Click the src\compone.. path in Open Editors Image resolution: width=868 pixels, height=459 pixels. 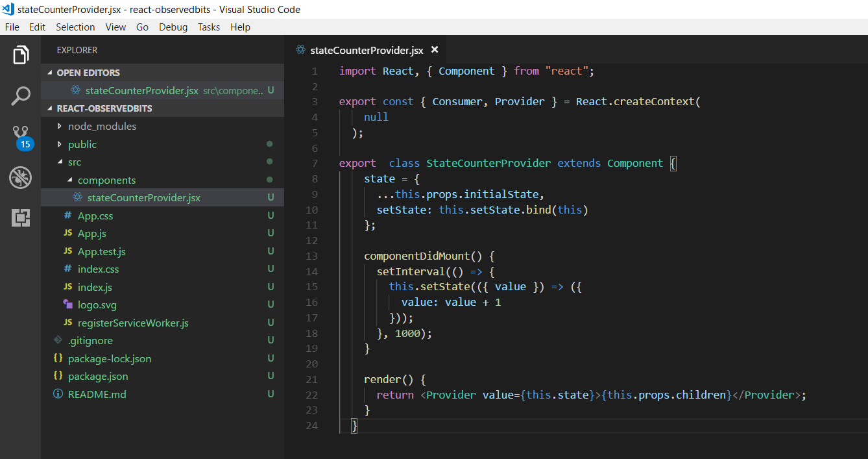[x=233, y=90]
